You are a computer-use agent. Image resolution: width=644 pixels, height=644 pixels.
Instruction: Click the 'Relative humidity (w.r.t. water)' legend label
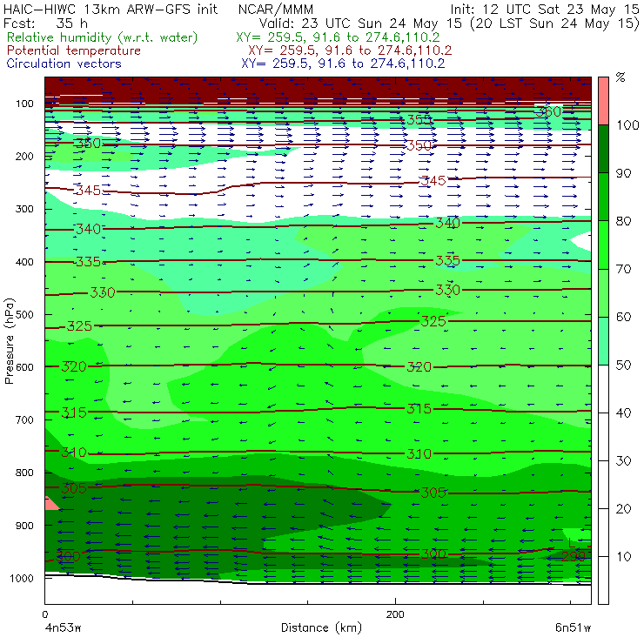point(102,37)
